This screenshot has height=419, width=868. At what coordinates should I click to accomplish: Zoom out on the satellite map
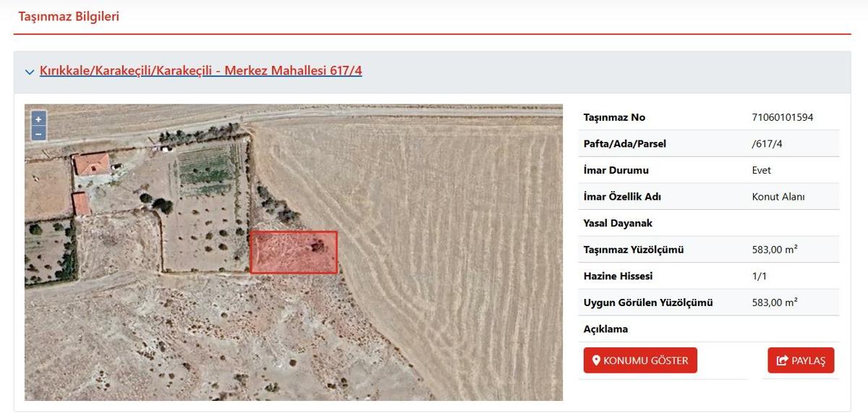click(x=38, y=133)
